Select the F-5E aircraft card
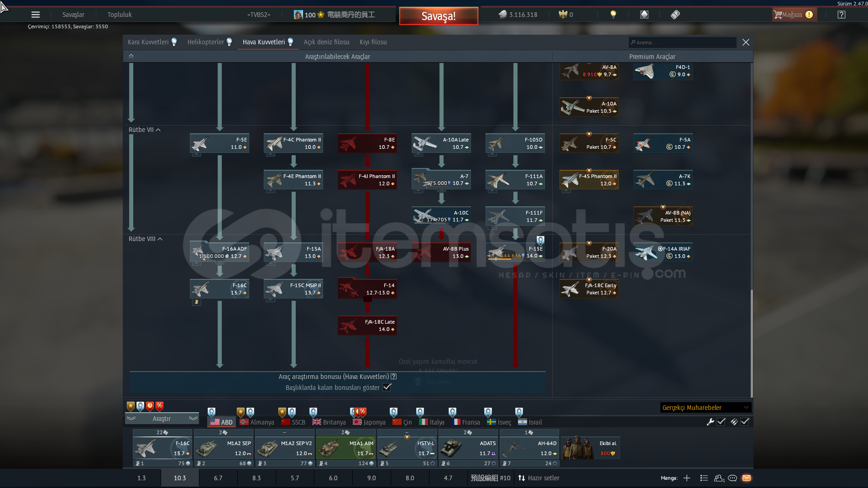This screenshot has width=868, height=488. (220, 143)
